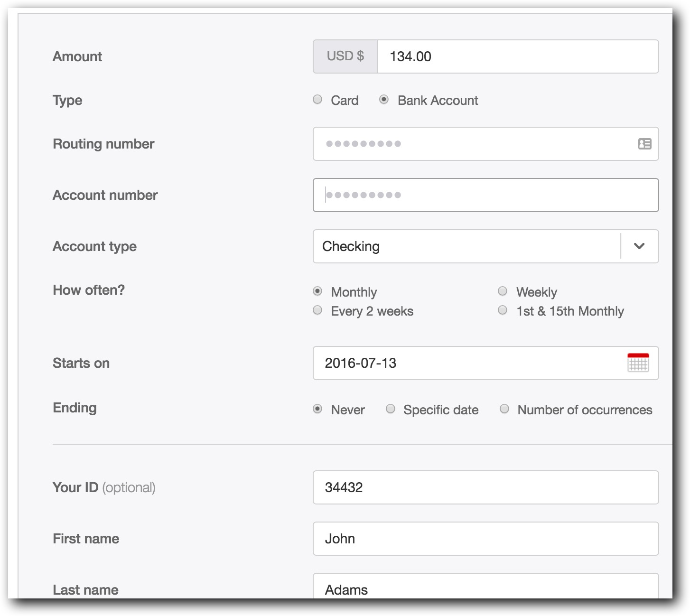690x616 pixels.
Task: Select Card payment type
Action: [x=317, y=100]
